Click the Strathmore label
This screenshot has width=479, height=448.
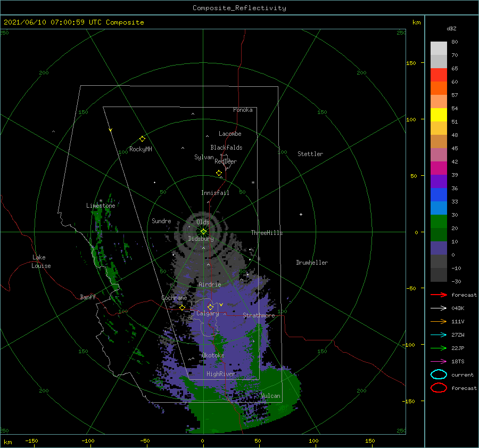click(259, 315)
